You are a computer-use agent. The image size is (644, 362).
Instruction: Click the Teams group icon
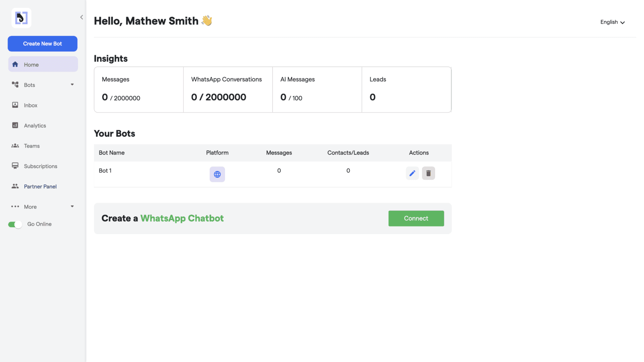pyautogui.click(x=15, y=146)
